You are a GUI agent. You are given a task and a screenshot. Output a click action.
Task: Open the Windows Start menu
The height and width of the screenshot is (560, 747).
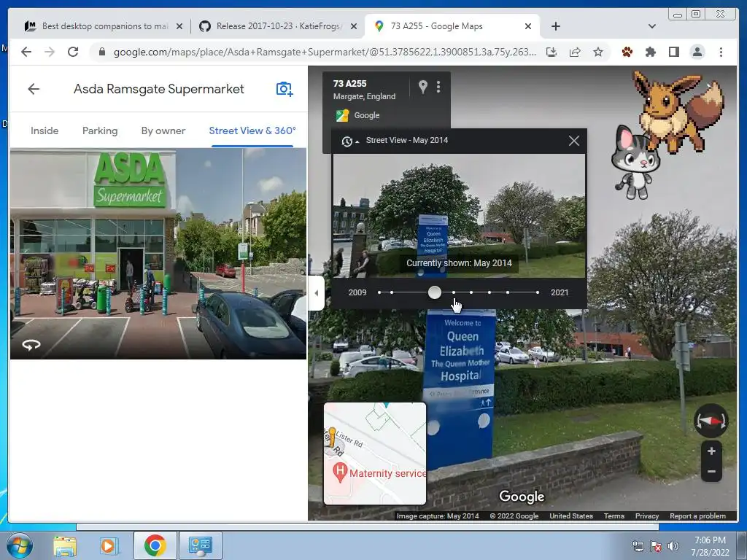click(x=18, y=545)
